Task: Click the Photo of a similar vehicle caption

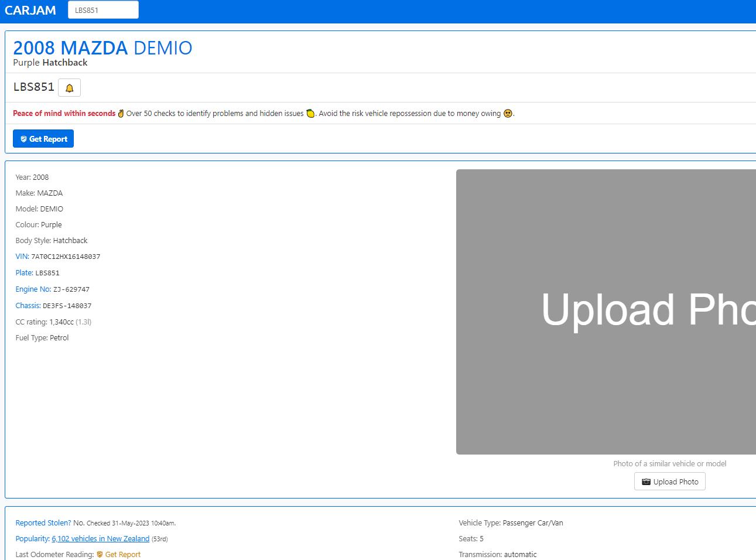Action: 670,464
